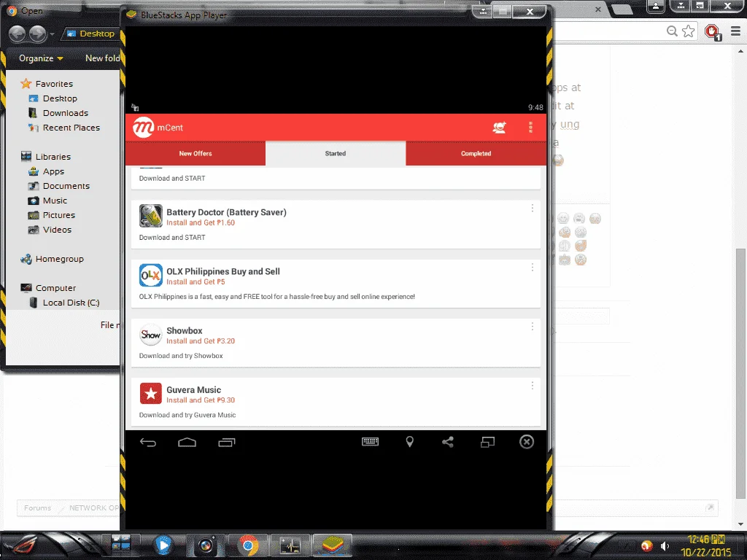Click the BlueStacks circular close icon
Viewport: 747px width, 560px height.
pyautogui.click(x=527, y=442)
